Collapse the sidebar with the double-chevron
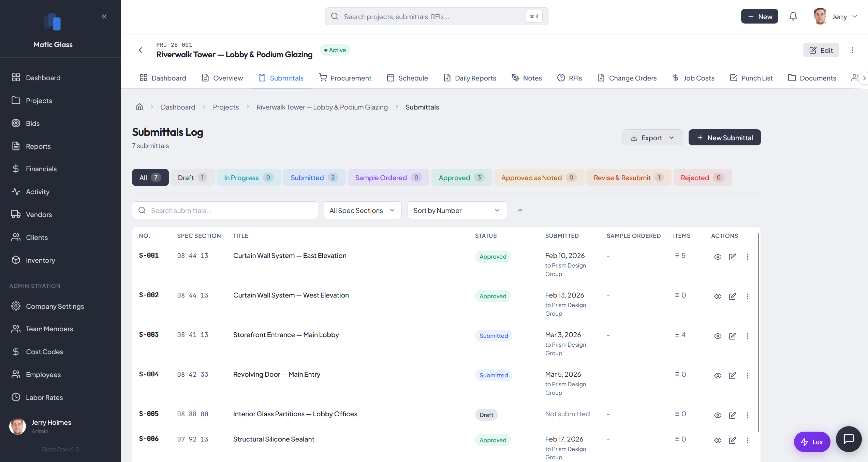 click(x=104, y=16)
